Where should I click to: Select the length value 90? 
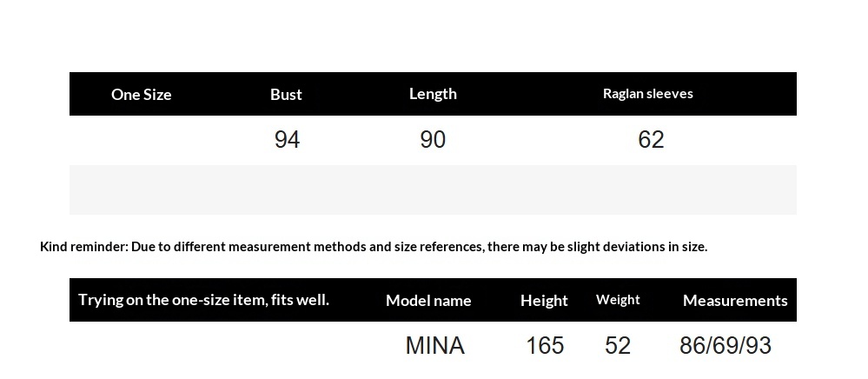point(433,140)
